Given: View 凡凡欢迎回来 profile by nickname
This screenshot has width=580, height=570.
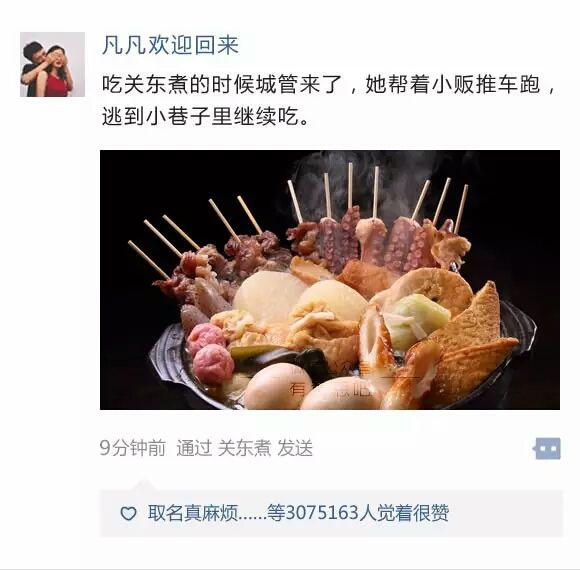Looking at the screenshot, I should tap(170, 45).
